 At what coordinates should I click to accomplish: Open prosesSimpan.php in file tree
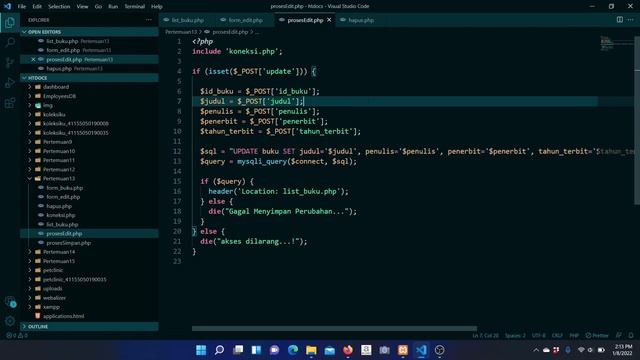69,243
